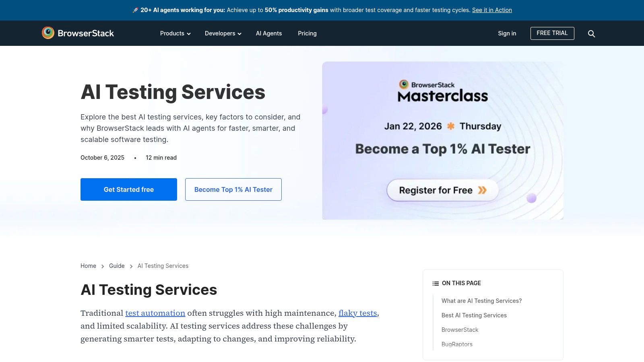Open the AI Agents menu item
Viewport: 644px width, 362px height.
point(269,33)
